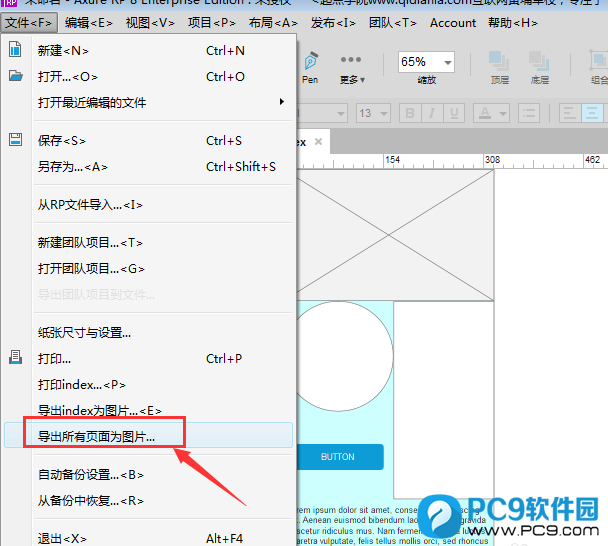Toggle bulleted list formatting
Viewport: 608px width, 546px height.
tap(529, 113)
